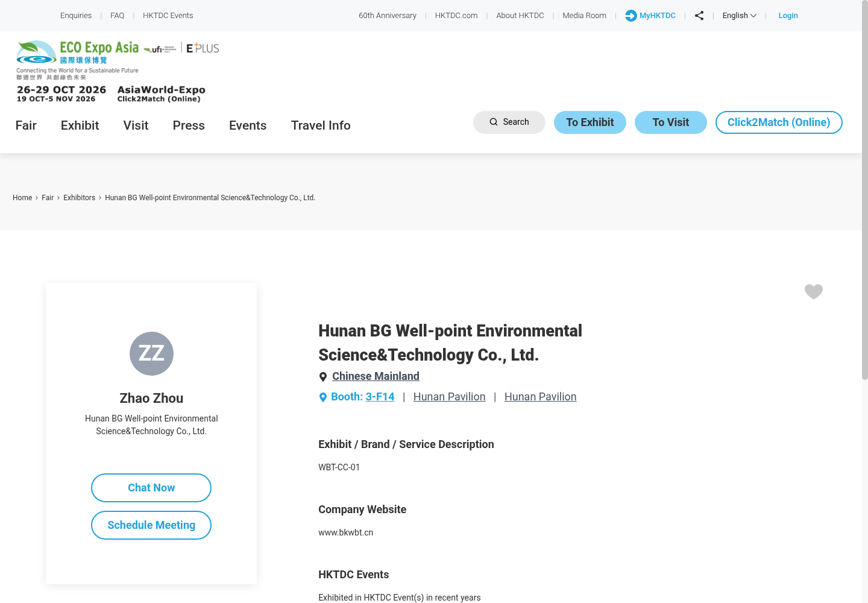The width and height of the screenshot is (868, 603).
Task: Open the Exhibit menu
Action: coord(80,125)
